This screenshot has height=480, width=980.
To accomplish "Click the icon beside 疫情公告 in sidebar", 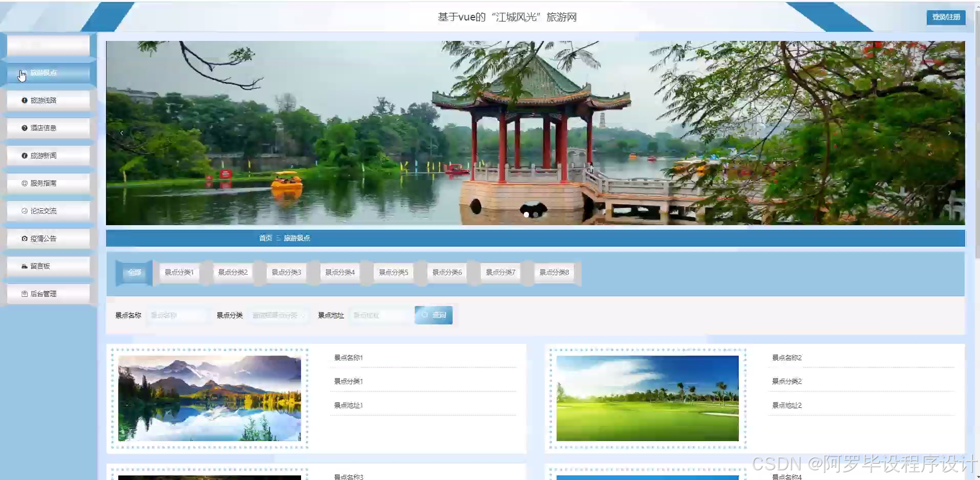I will 24,238.
